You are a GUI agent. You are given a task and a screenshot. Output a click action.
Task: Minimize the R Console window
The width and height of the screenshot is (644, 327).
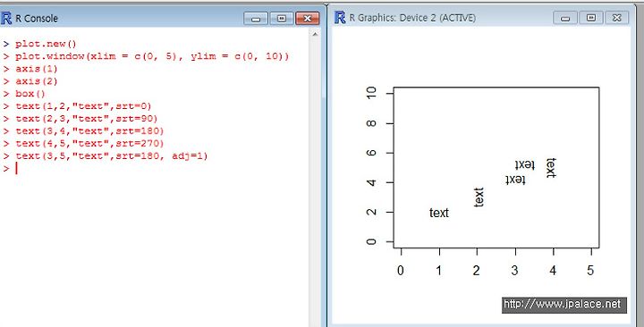click(x=256, y=19)
